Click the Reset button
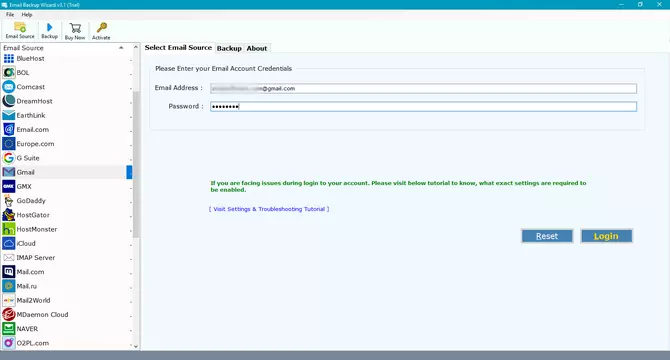 [547, 236]
